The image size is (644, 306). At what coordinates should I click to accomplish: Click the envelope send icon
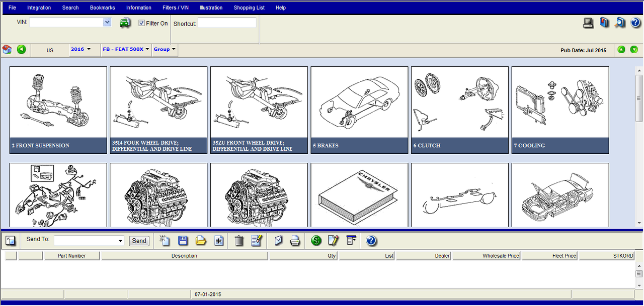(278, 241)
